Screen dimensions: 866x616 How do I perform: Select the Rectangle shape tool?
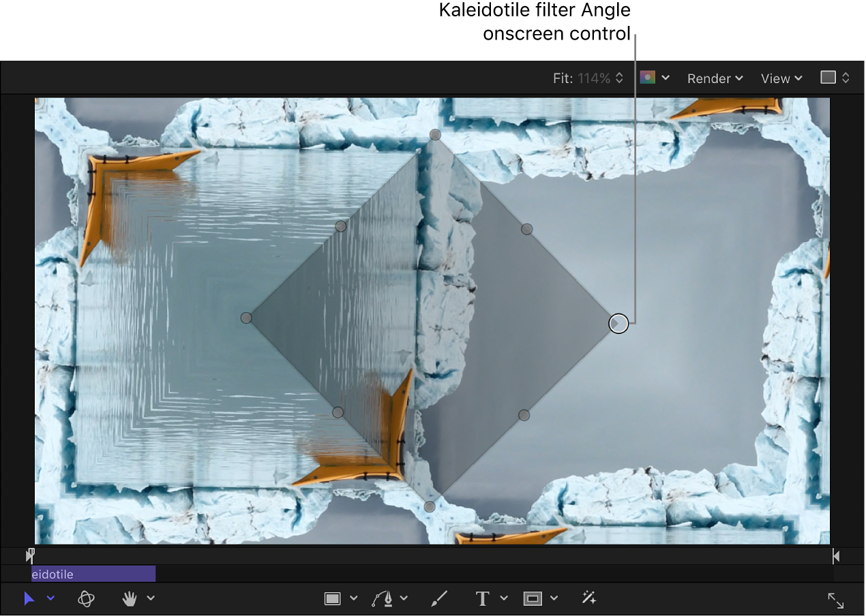point(332,598)
